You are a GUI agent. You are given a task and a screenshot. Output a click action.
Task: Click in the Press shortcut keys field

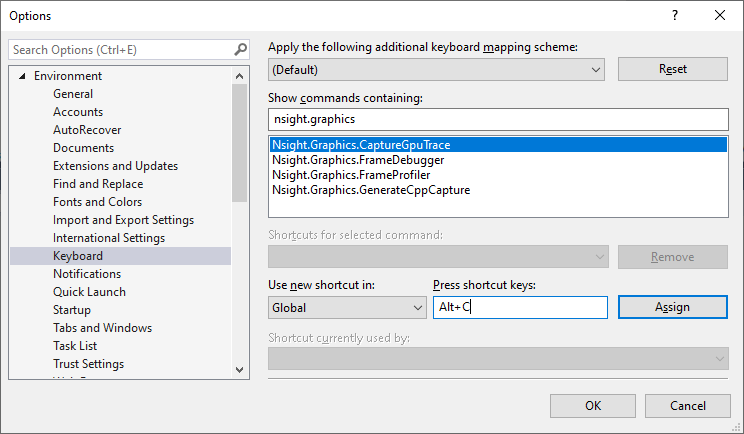(x=520, y=308)
